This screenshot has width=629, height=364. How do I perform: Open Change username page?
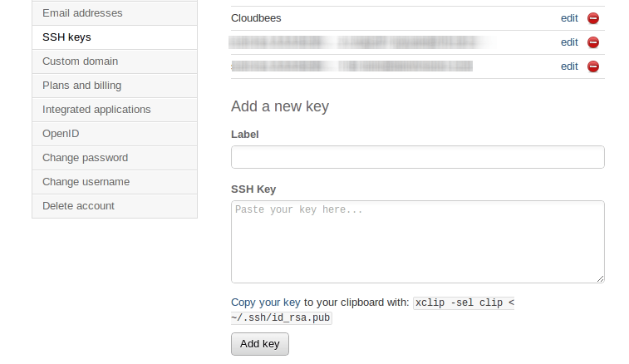tap(115, 182)
